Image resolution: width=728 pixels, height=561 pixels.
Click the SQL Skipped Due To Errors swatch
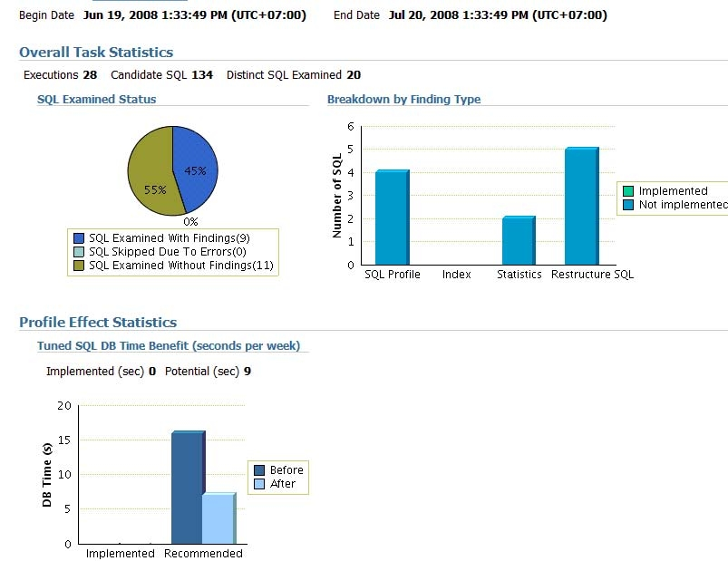pos(79,252)
